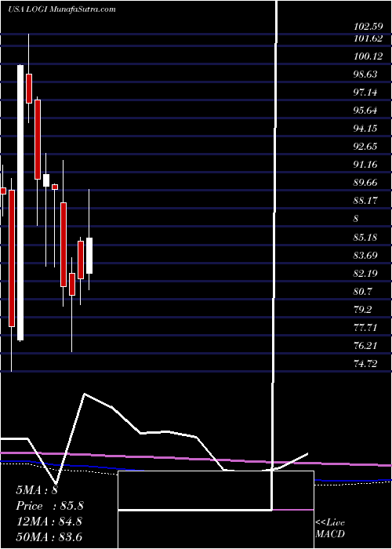This screenshot has width=392, height=549.
Task: Click the 80.7 price axis label
Action: (x=363, y=291)
